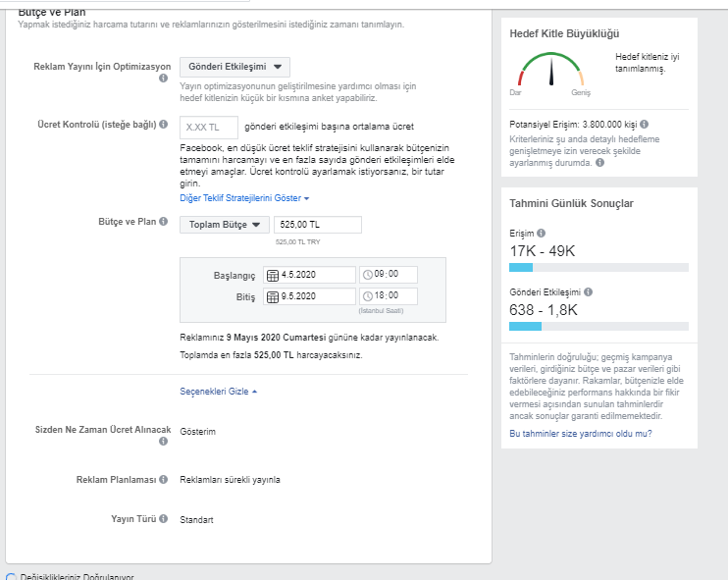Click the 638 - 1,8K engagement estimate
The width and height of the screenshot is (728, 580).
[x=544, y=310]
